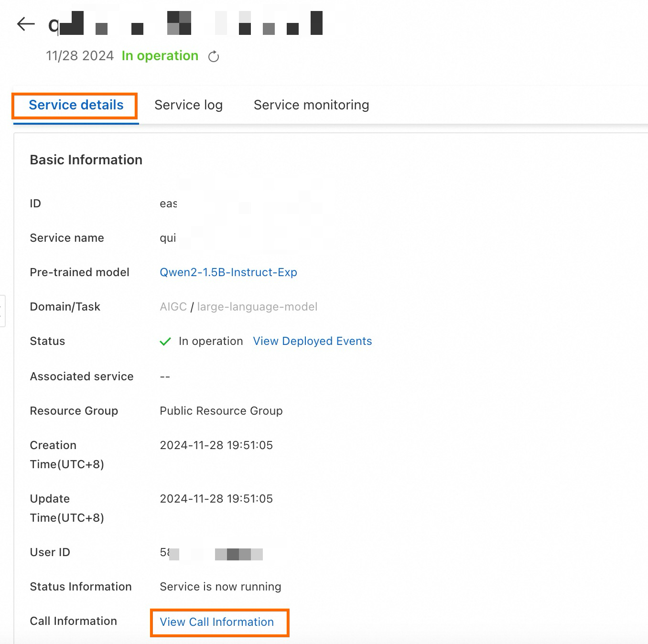Click the green In operation header status
Viewport: 648px width, 644px height.
[160, 56]
